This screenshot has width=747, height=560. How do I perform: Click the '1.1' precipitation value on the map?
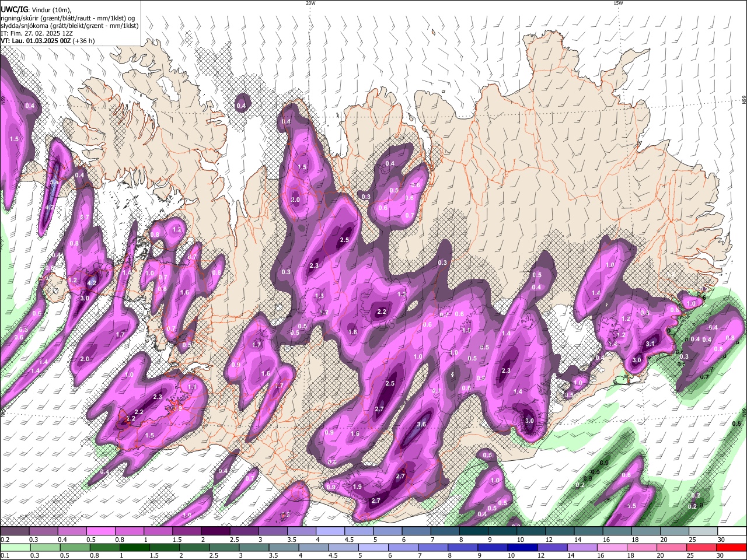coord(192,387)
